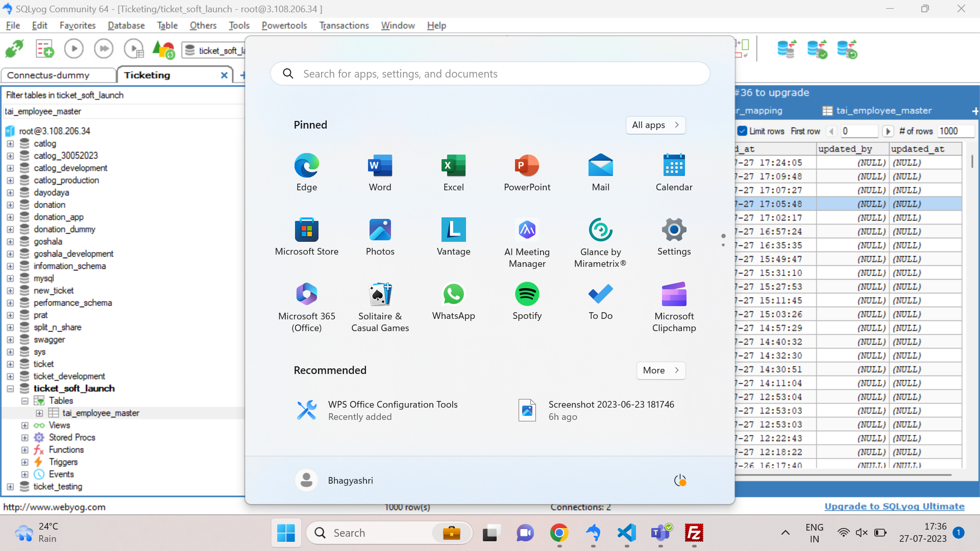Click the Execute All Queries icon
980x551 pixels.
click(x=104, y=49)
